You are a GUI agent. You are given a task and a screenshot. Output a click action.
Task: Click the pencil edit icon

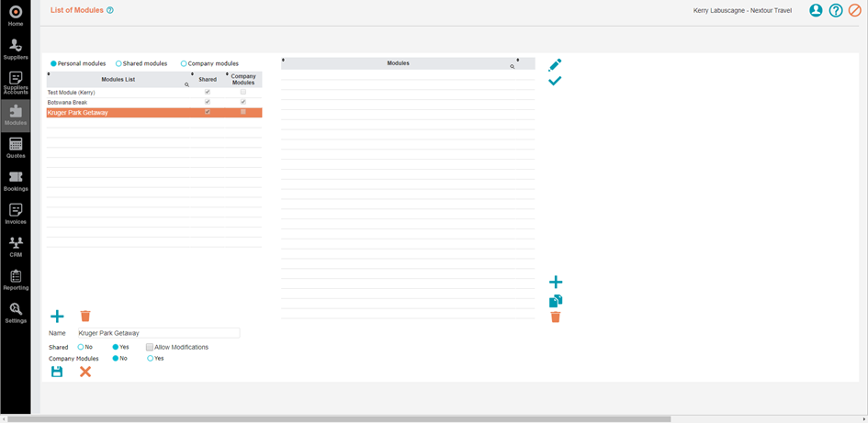(555, 65)
